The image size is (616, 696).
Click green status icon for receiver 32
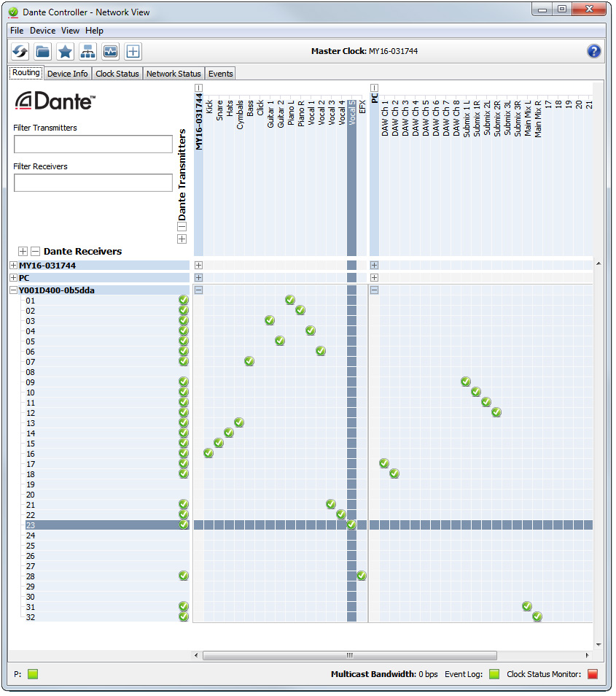184,617
